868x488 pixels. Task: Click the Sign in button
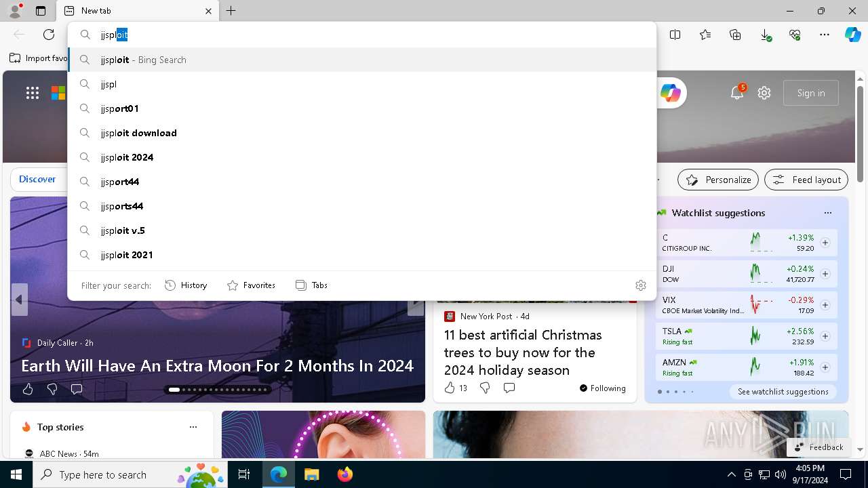[x=811, y=93]
